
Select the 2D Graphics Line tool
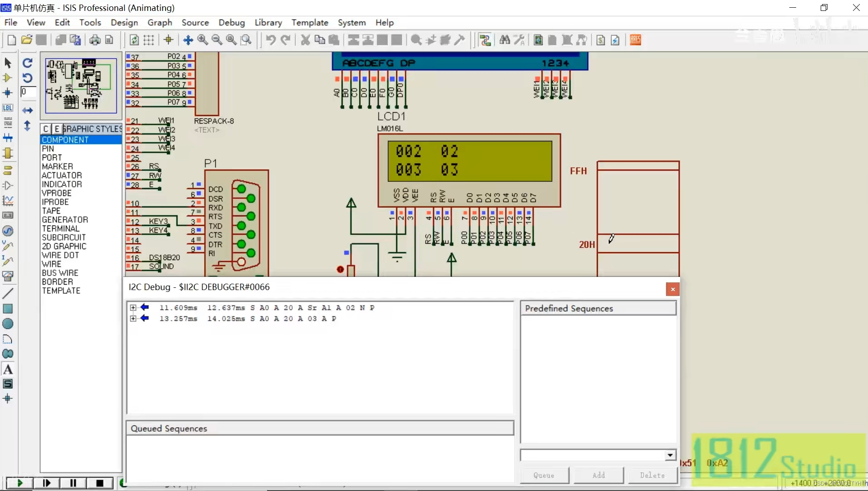(x=8, y=293)
